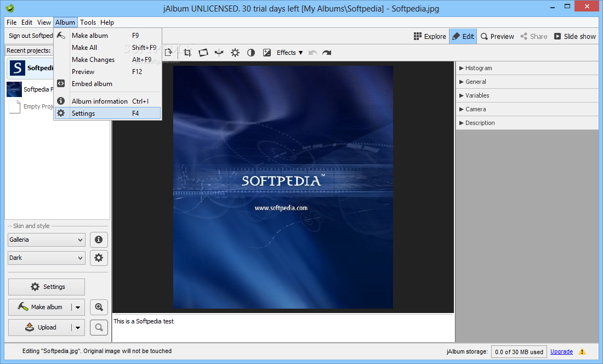Image resolution: width=603 pixels, height=364 pixels.
Task: Click the Share button
Action: point(534,37)
